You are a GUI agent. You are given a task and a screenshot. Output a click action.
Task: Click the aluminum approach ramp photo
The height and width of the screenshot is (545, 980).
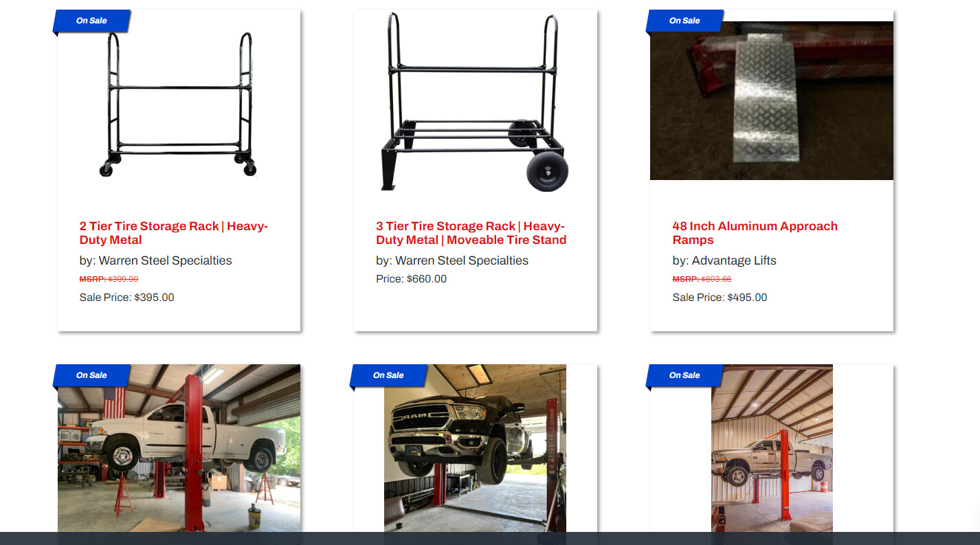click(772, 101)
